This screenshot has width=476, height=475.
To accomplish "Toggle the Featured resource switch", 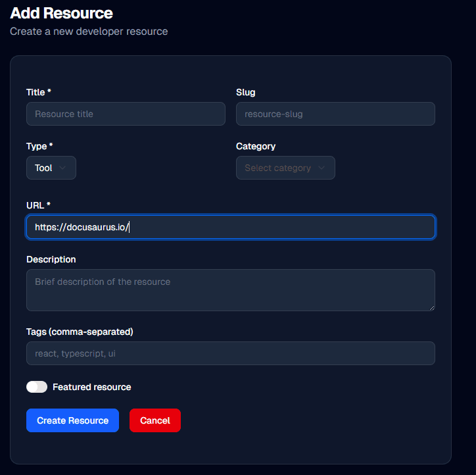I will pyautogui.click(x=37, y=387).
